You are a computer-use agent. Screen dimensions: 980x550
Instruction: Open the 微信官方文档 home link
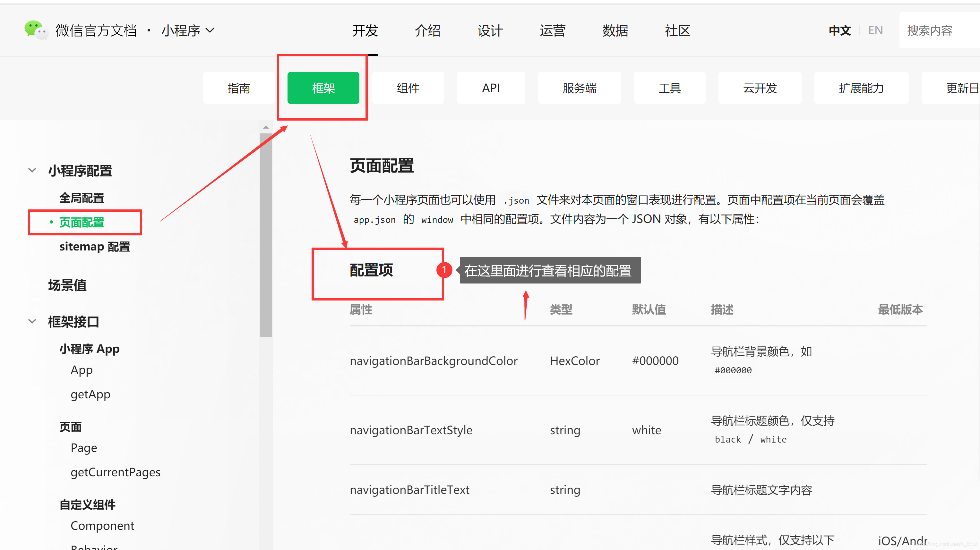(96, 30)
